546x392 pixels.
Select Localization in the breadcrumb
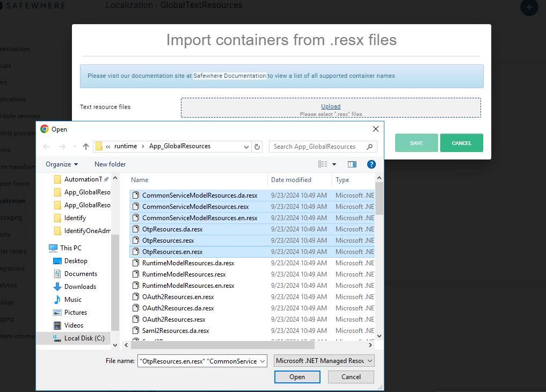(x=128, y=5)
